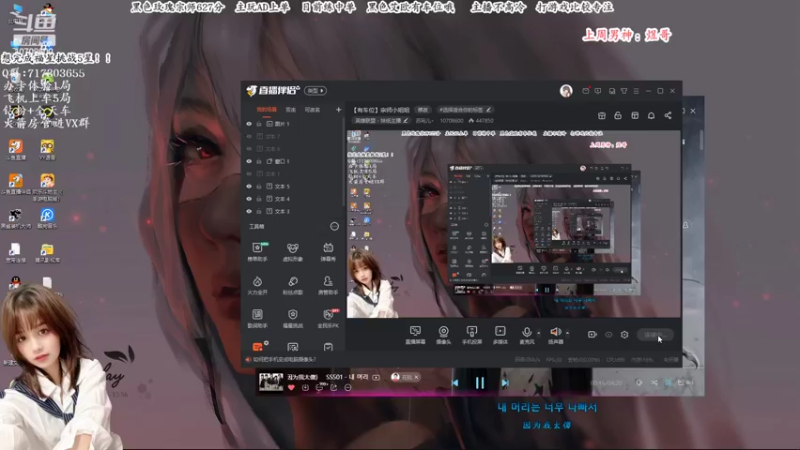Hide the 窗口 1 layer
This screenshot has width=800, height=450.
point(249,161)
